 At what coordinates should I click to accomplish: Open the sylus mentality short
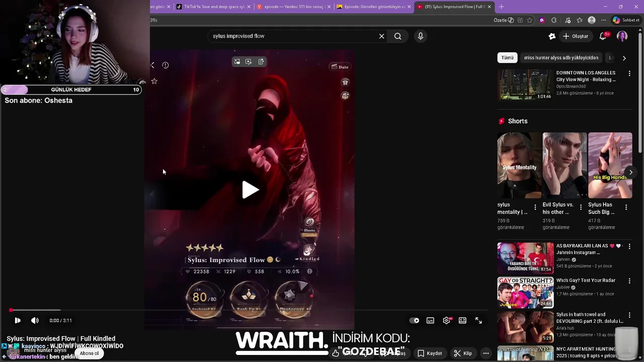[520, 165]
